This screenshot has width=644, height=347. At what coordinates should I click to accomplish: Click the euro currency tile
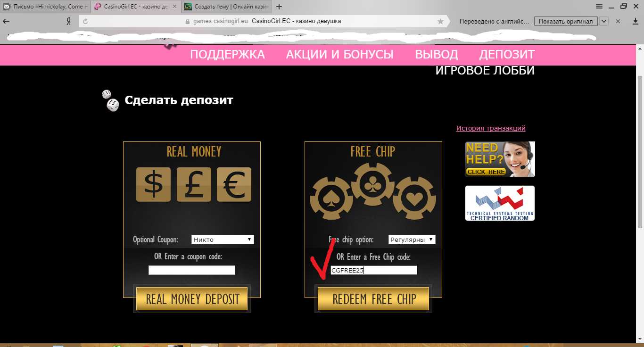tap(234, 184)
